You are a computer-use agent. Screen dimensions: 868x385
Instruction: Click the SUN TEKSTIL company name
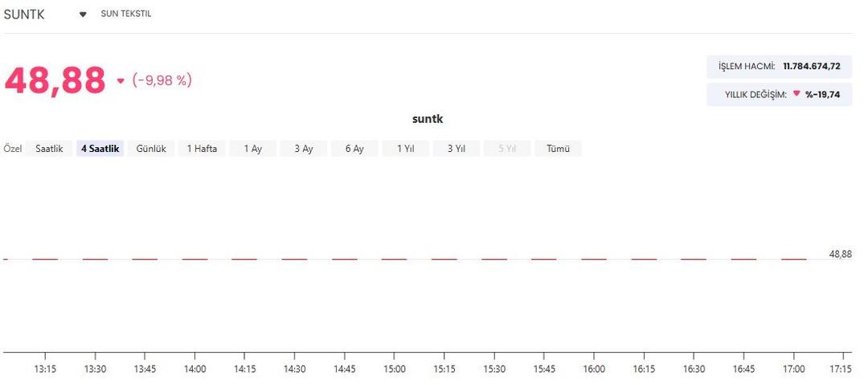click(x=126, y=14)
